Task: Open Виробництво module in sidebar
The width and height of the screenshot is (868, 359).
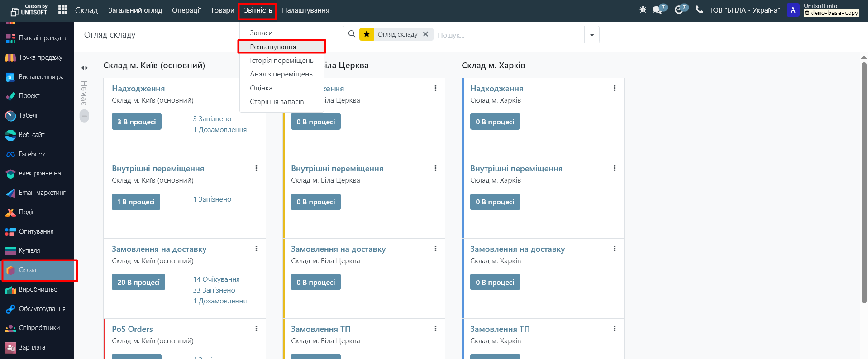Action: point(38,289)
